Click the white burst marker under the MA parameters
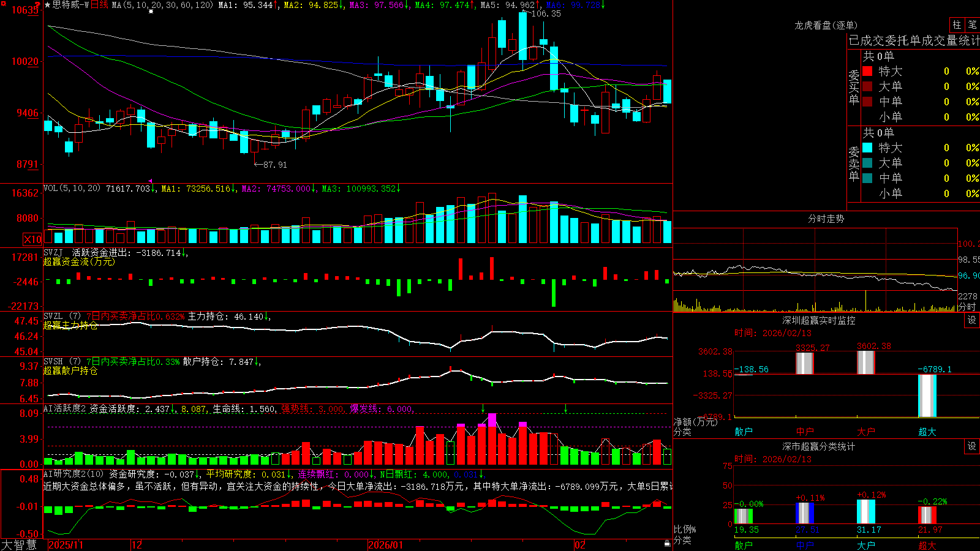The height and width of the screenshot is (551, 980). (x=151, y=11)
